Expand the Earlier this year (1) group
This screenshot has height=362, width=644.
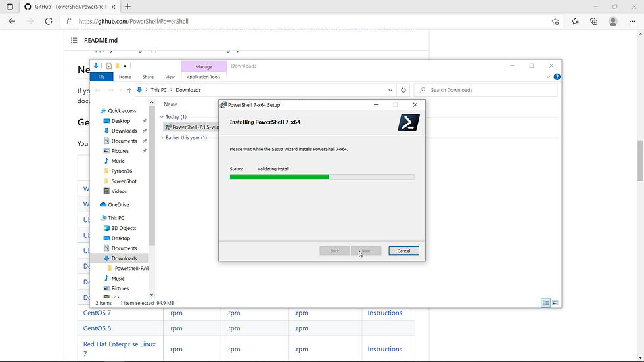pyautogui.click(x=162, y=138)
